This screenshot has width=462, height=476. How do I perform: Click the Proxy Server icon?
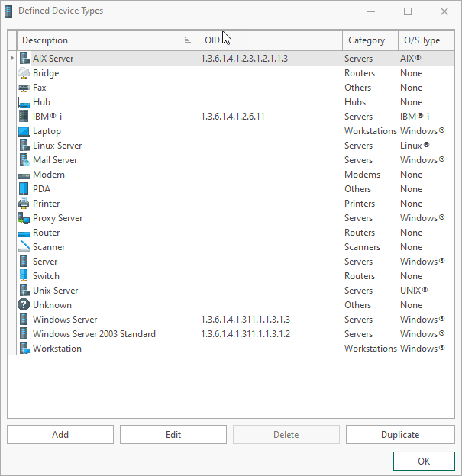[24, 218]
